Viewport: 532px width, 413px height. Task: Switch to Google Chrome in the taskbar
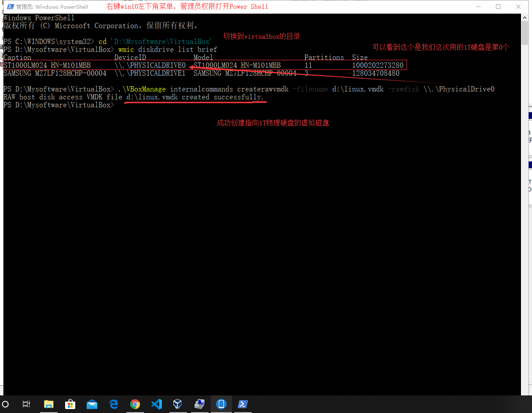coord(135,404)
